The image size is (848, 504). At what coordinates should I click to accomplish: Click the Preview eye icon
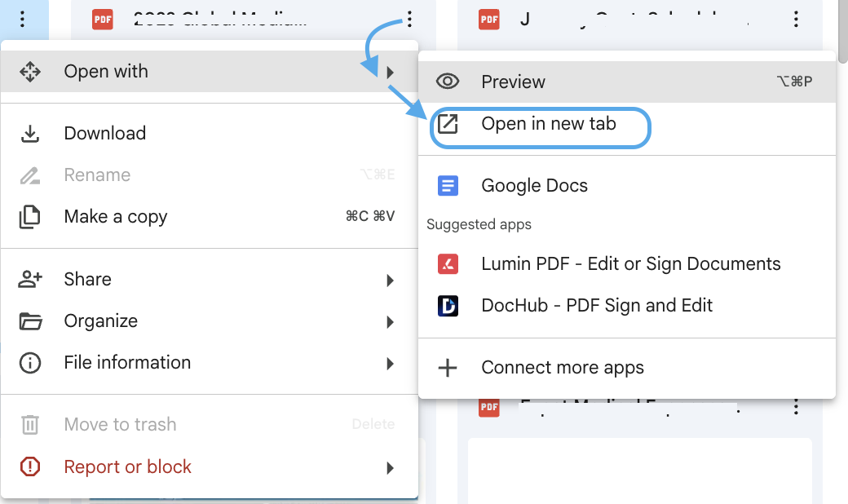pos(448,82)
